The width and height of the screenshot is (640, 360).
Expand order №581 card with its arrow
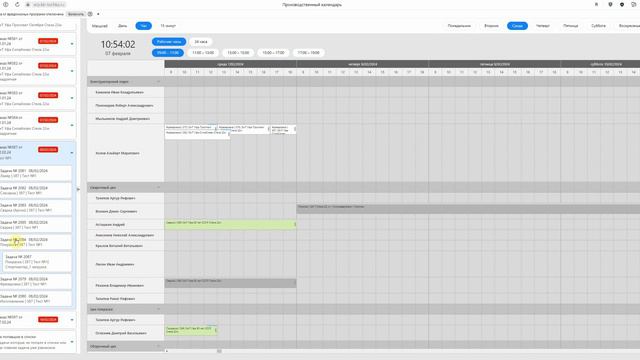coord(72,44)
